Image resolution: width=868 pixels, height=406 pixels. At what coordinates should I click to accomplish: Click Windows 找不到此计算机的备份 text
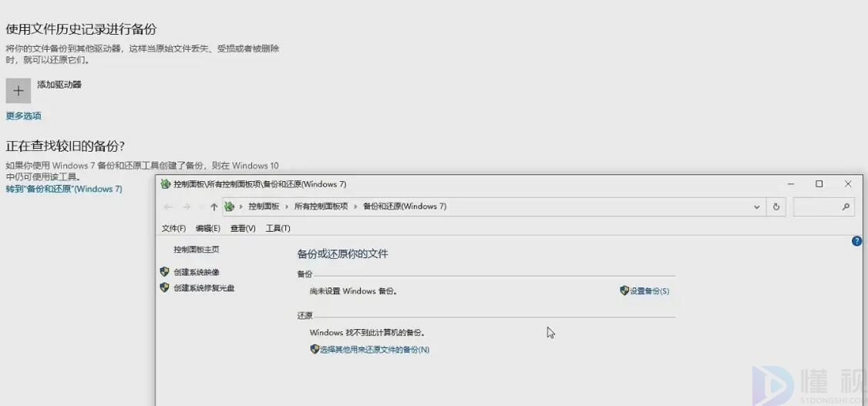pyautogui.click(x=367, y=333)
